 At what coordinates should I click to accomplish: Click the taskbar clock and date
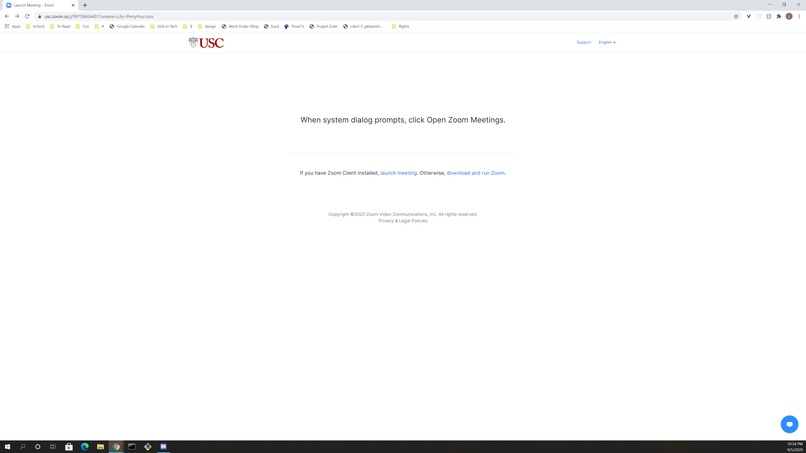(x=795, y=447)
